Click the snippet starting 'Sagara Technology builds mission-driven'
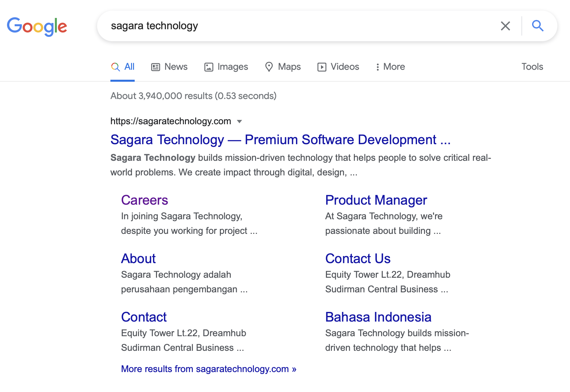The image size is (570, 392). [301, 165]
